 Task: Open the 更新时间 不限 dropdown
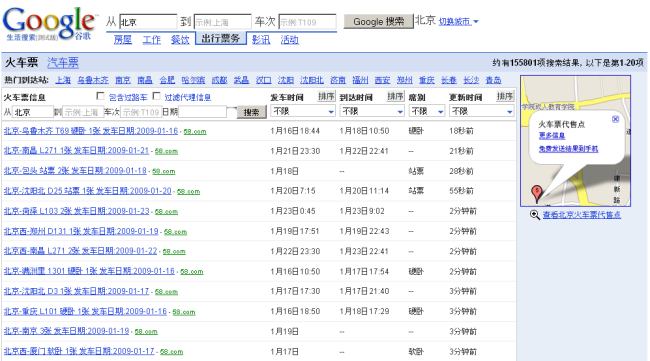point(482,111)
